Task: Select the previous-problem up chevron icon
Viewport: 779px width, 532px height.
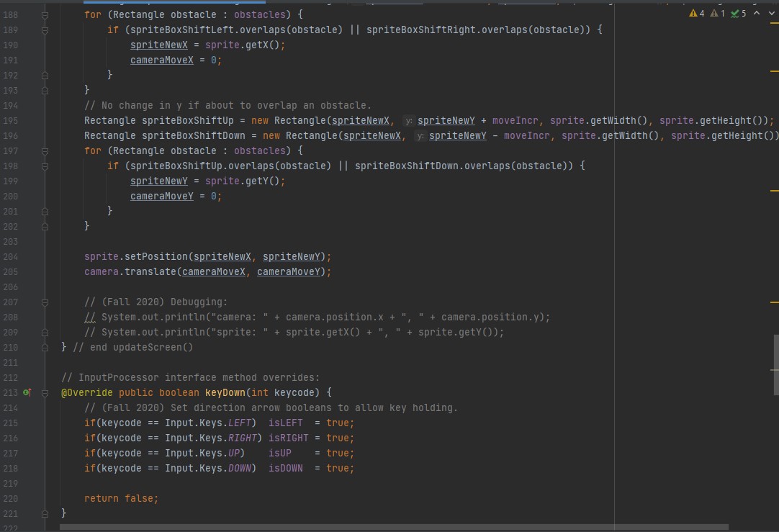Action: (755, 13)
